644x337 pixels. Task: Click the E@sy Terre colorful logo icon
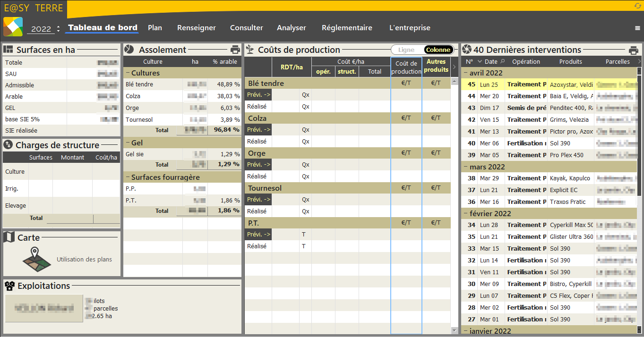13,26
